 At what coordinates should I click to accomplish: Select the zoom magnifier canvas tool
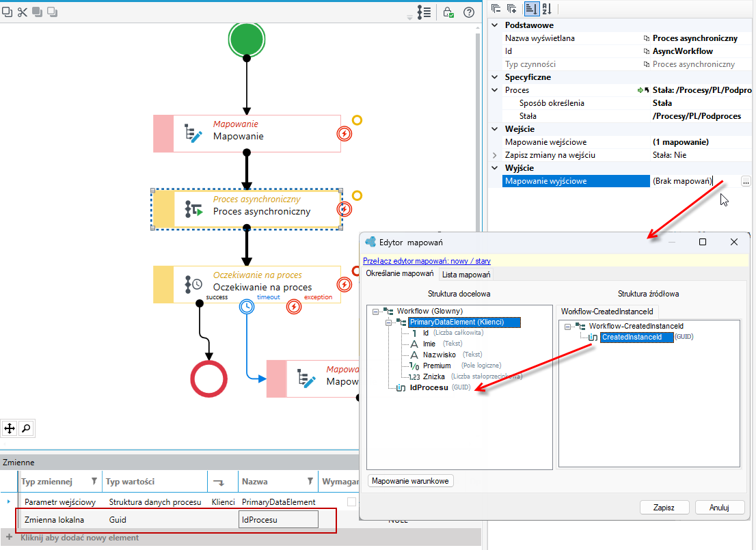pyautogui.click(x=27, y=428)
